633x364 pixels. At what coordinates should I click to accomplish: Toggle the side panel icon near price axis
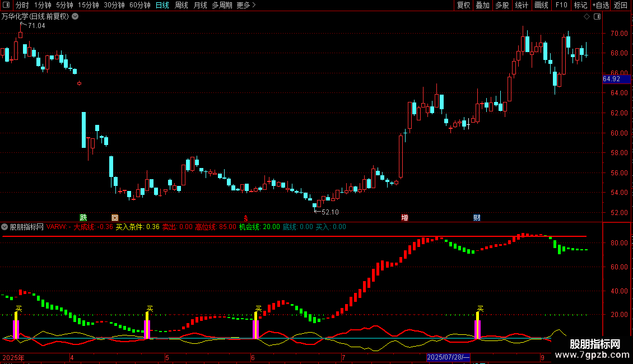pos(597,17)
